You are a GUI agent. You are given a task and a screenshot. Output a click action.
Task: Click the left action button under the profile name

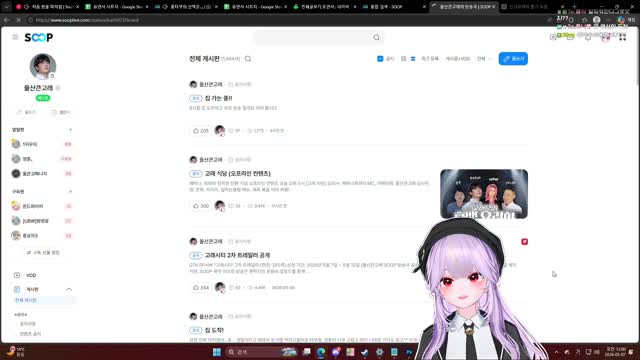point(26,112)
